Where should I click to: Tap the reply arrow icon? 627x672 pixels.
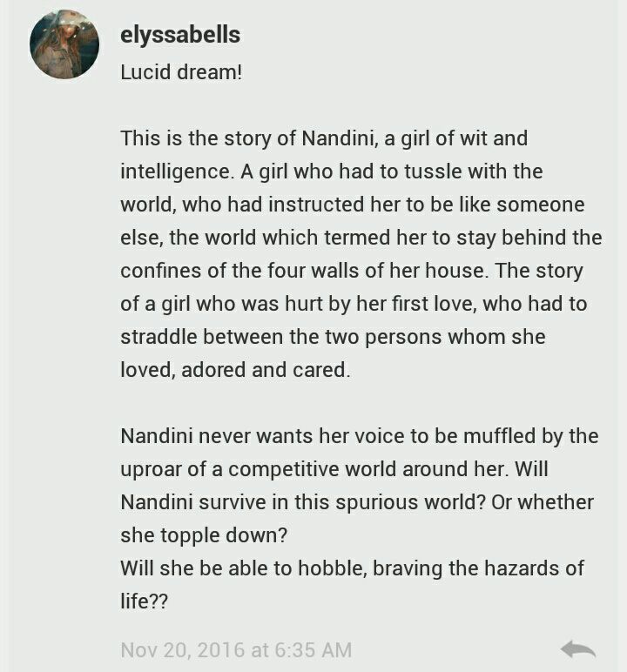click(577, 649)
